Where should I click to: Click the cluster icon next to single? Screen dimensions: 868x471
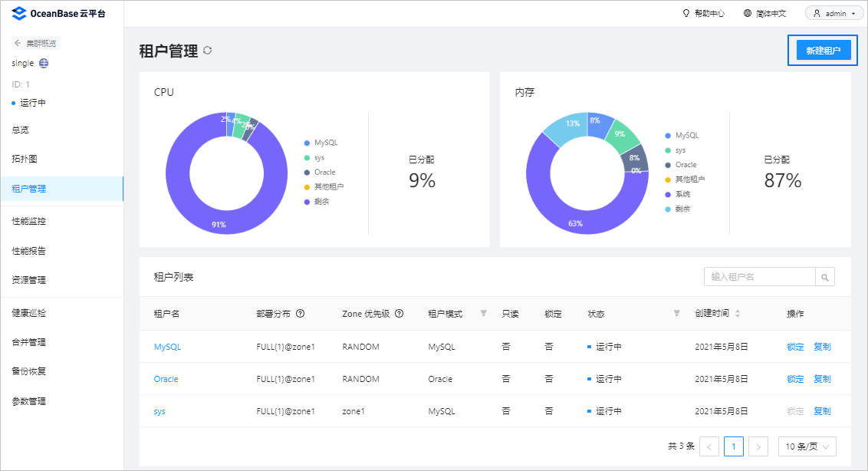click(x=44, y=63)
